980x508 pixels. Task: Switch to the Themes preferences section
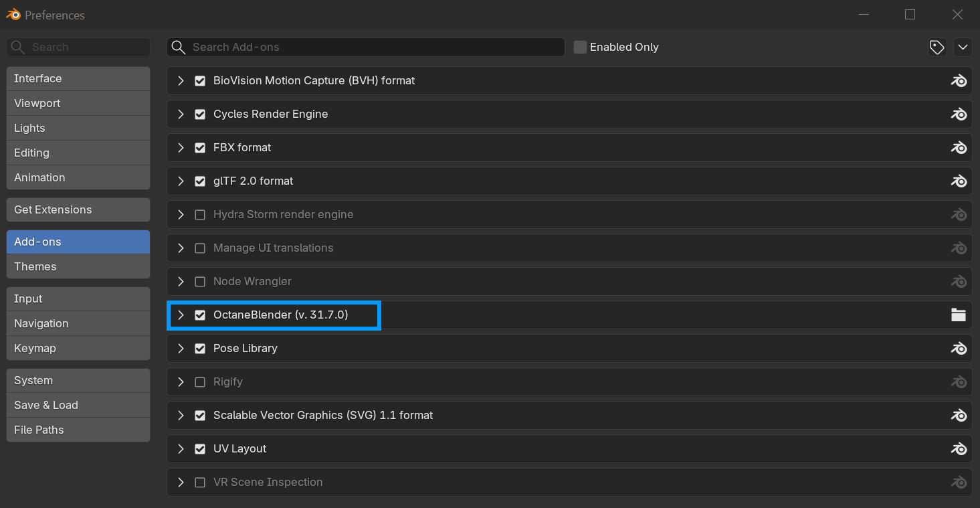tap(78, 266)
